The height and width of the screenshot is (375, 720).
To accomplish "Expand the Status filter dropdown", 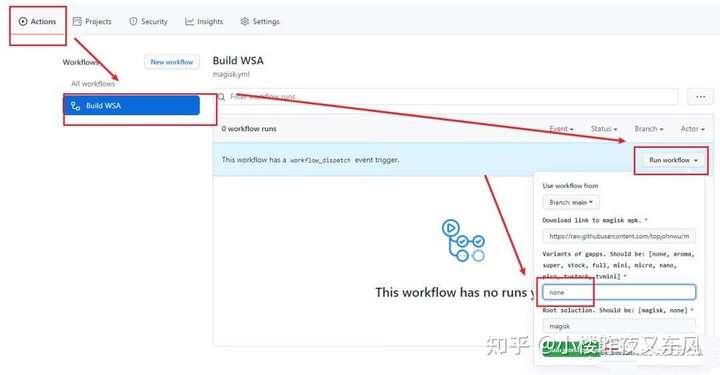I will pos(604,129).
